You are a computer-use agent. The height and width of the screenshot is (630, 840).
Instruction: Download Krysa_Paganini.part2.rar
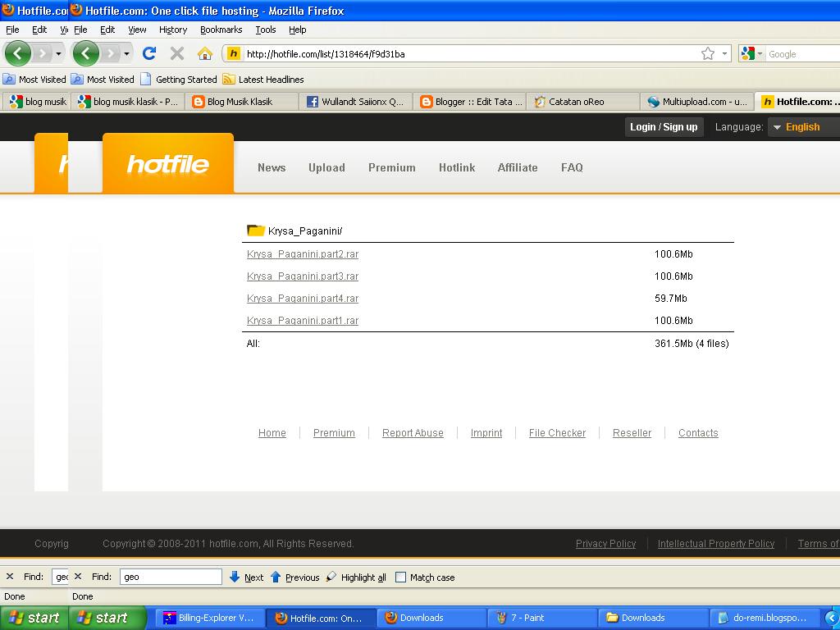pyautogui.click(x=303, y=254)
